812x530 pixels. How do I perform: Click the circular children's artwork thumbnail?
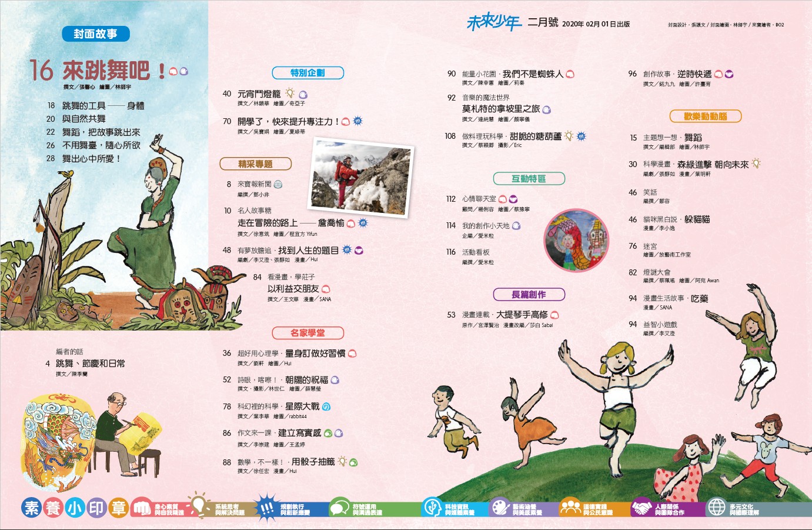[576, 240]
